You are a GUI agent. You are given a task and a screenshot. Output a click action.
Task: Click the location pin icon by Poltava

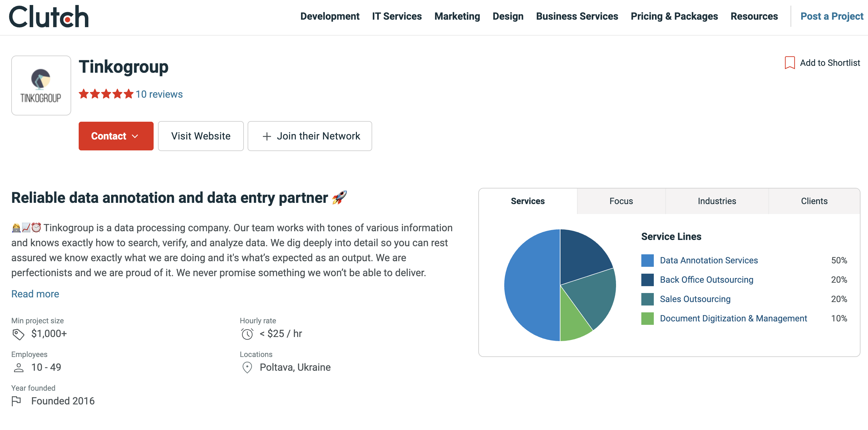(x=247, y=368)
